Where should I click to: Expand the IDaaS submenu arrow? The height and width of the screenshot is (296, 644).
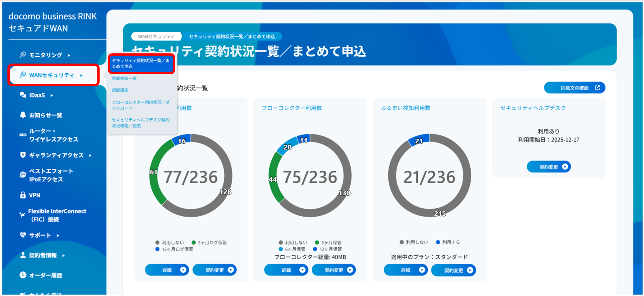point(52,96)
